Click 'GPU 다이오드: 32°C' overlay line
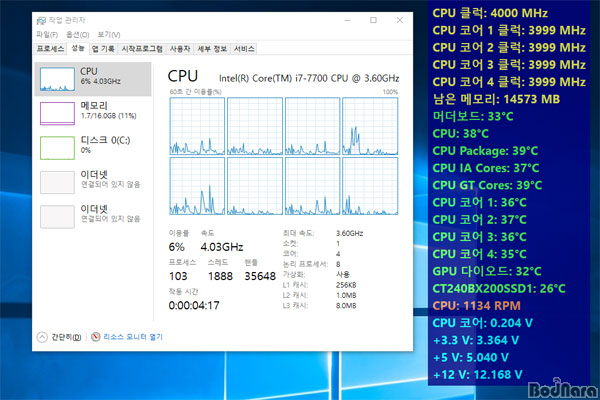600x400 pixels. coord(487,271)
